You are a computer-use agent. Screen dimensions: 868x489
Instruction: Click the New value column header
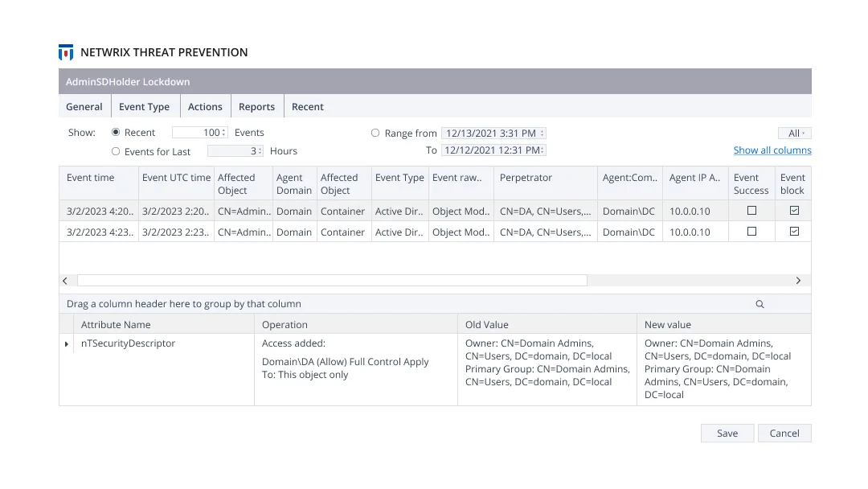tap(724, 324)
